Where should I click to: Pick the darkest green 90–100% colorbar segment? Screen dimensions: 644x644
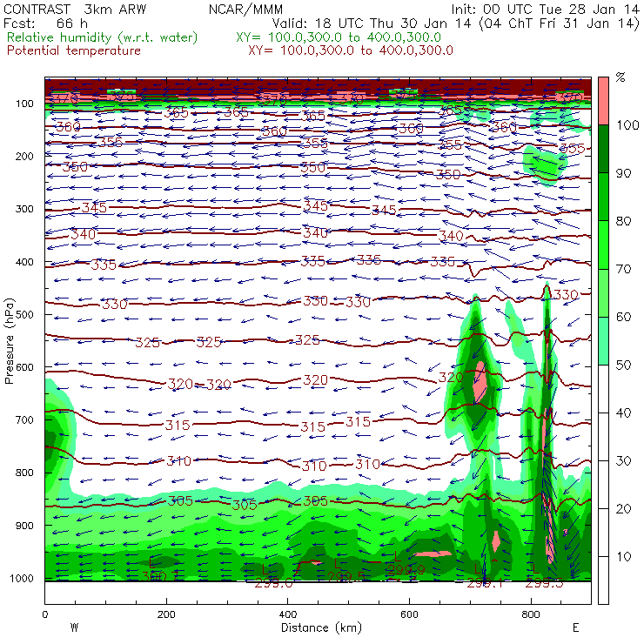(603, 149)
